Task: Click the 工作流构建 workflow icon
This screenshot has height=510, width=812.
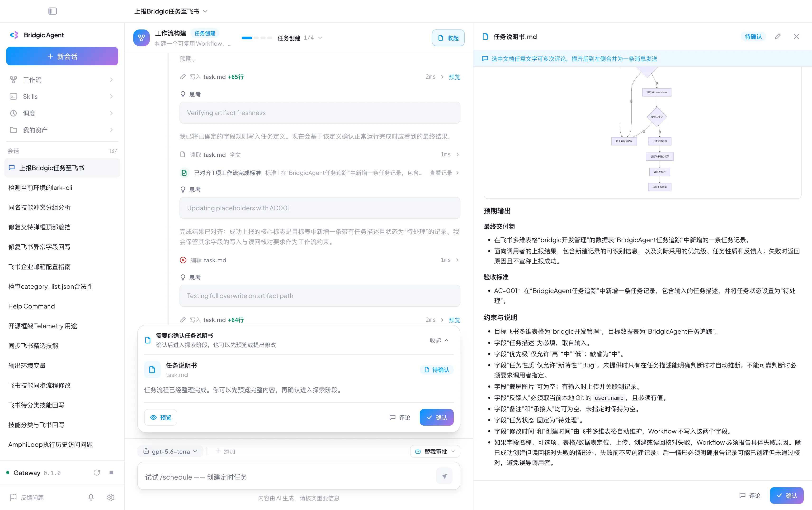Action: tap(142, 38)
